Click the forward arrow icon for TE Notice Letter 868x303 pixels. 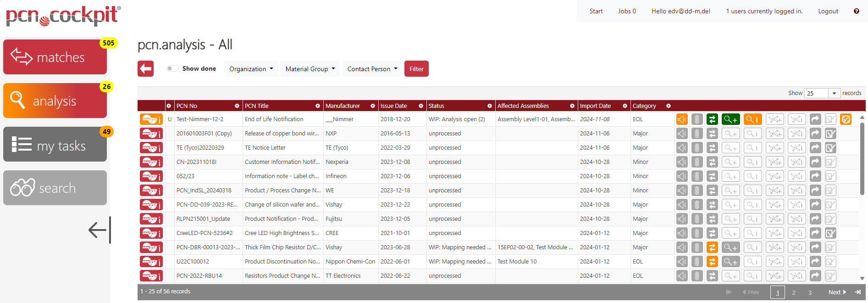pos(815,148)
